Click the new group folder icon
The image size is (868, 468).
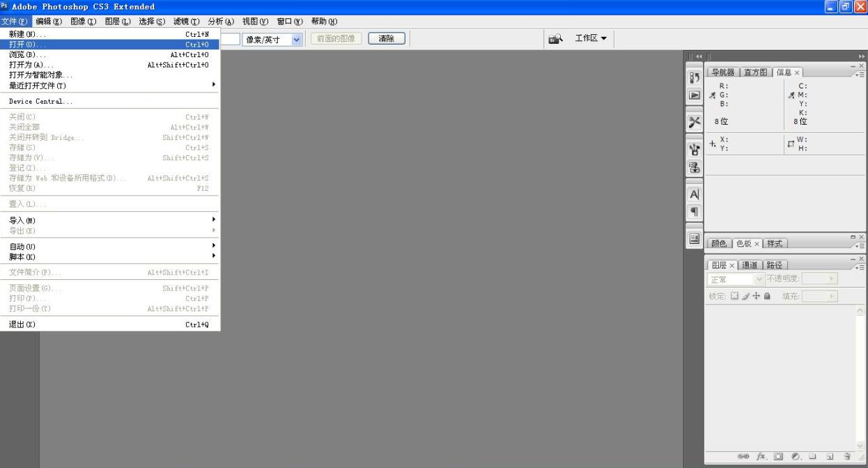pos(813,456)
